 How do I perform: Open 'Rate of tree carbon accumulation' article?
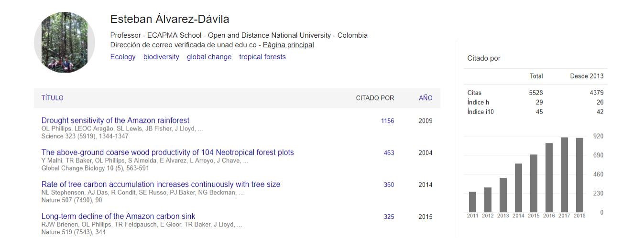pos(161,184)
